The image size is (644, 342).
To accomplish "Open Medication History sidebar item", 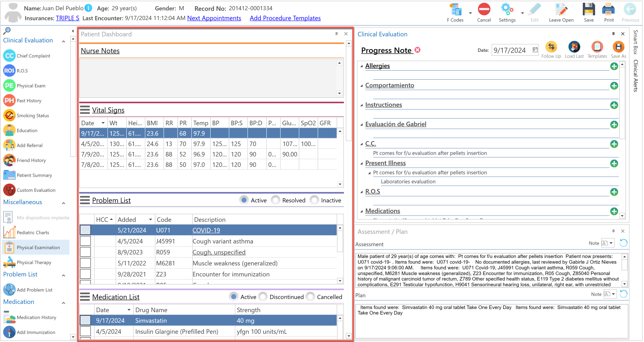I will click(30, 317).
